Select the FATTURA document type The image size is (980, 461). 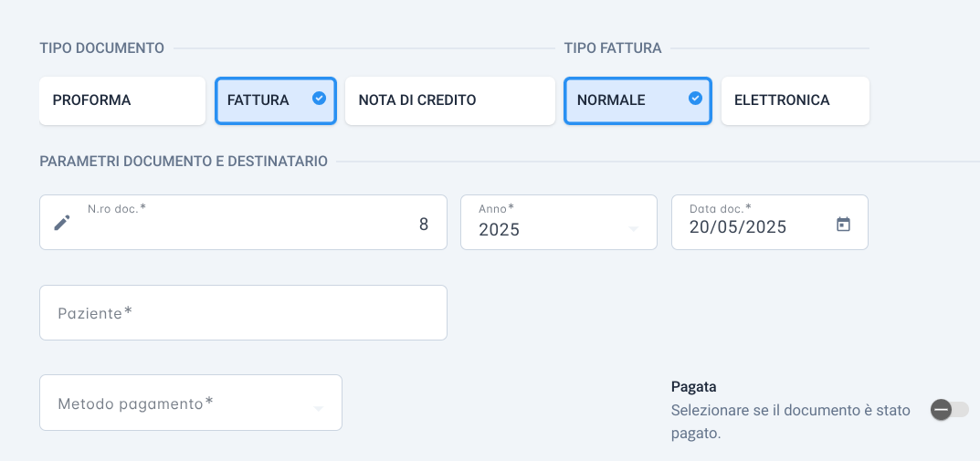276,100
